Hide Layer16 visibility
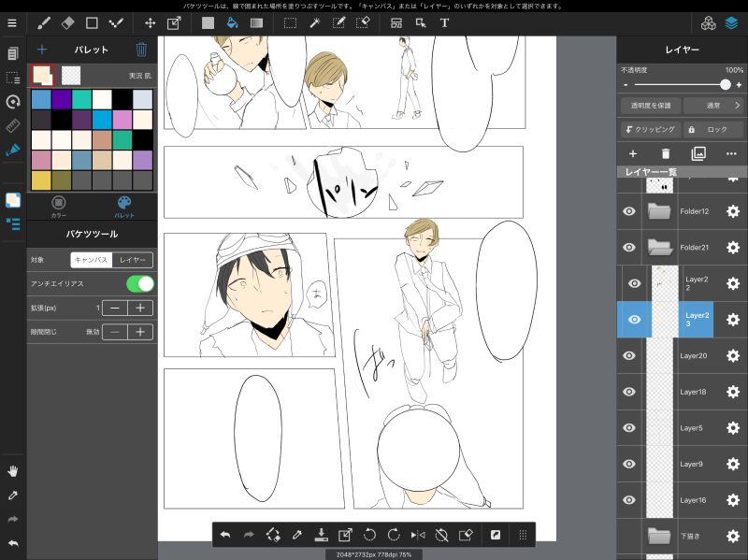748x560 pixels. tap(629, 500)
